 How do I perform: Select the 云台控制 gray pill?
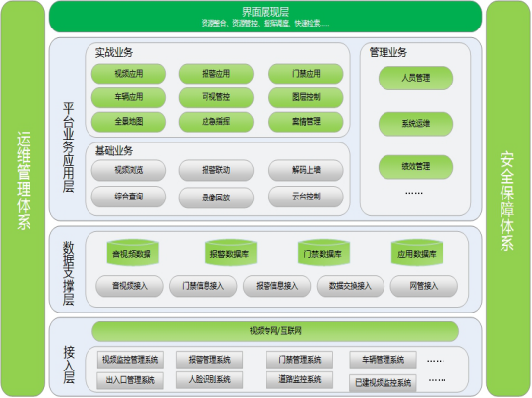306,197
